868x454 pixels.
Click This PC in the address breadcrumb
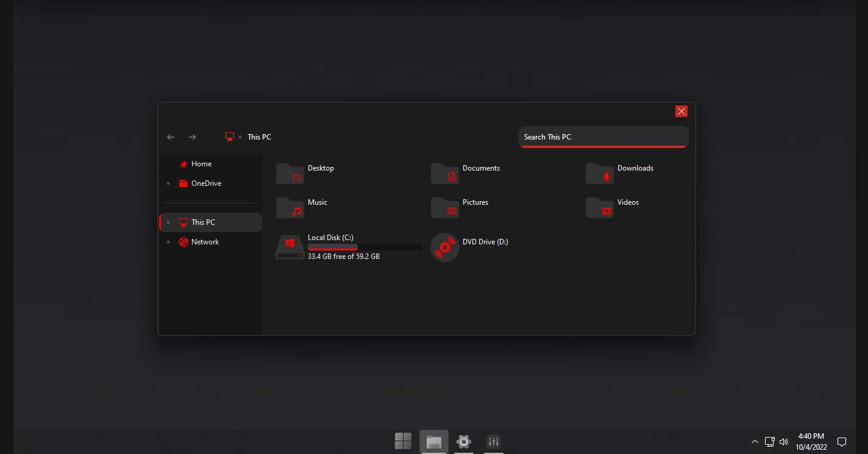(259, 137)
